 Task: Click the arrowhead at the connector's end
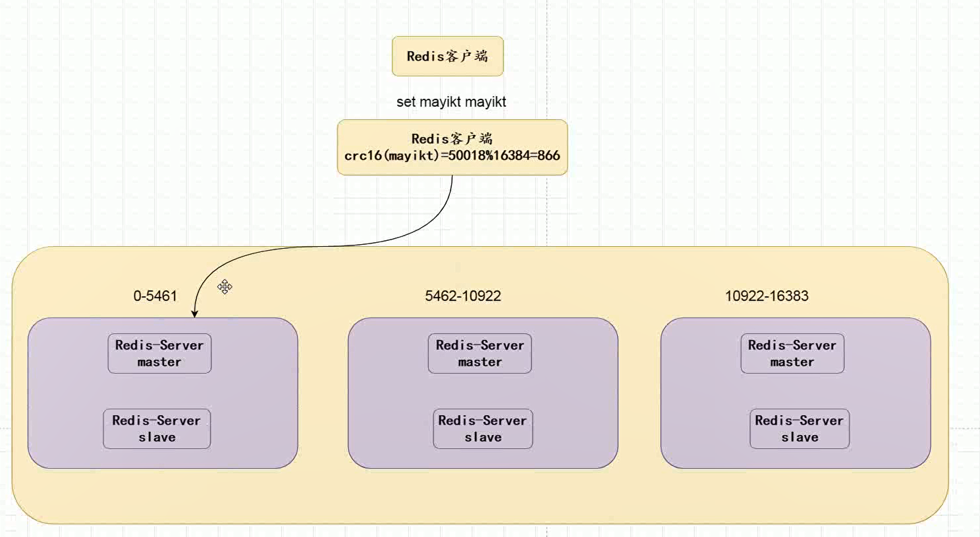(x=194, y=313)
